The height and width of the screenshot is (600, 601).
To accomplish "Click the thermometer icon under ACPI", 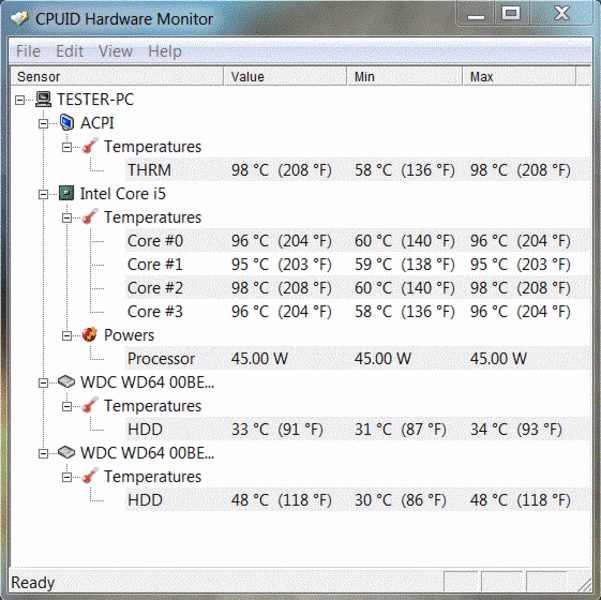I will tap(90, 146).
